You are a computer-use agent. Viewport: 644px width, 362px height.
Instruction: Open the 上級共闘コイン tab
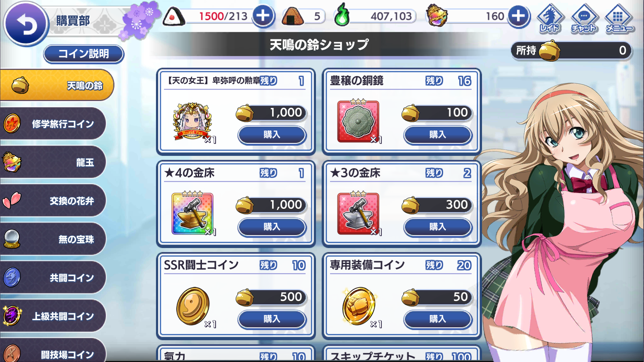point(53,316)
